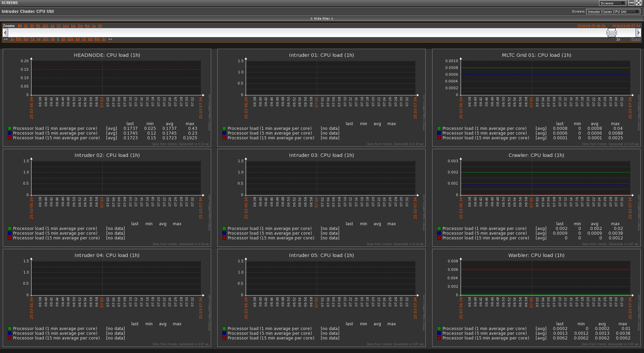
Task: Click the center grip of the time slider
Action: click(612, 33)
